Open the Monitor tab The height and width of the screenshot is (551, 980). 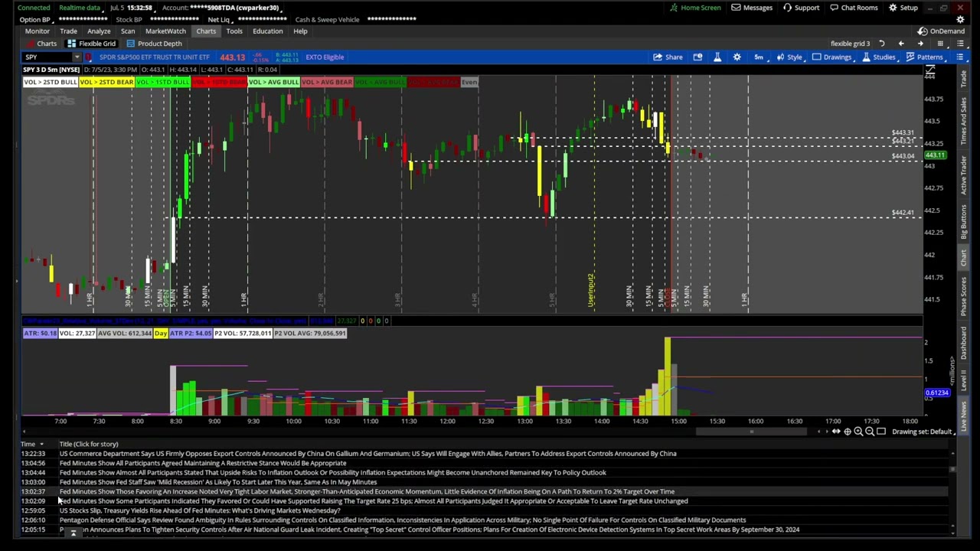click(x=37, y=31)
